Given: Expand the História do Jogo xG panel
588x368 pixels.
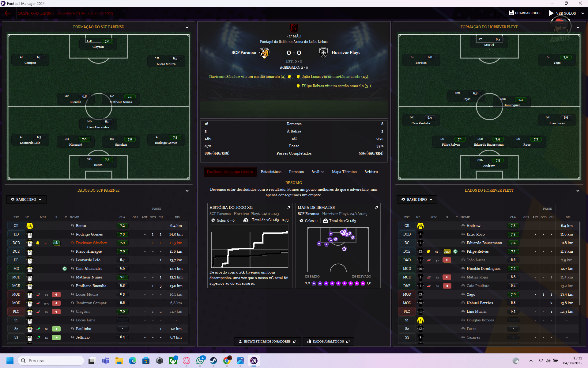Looking at the screenshot, I should click(288, 208).
